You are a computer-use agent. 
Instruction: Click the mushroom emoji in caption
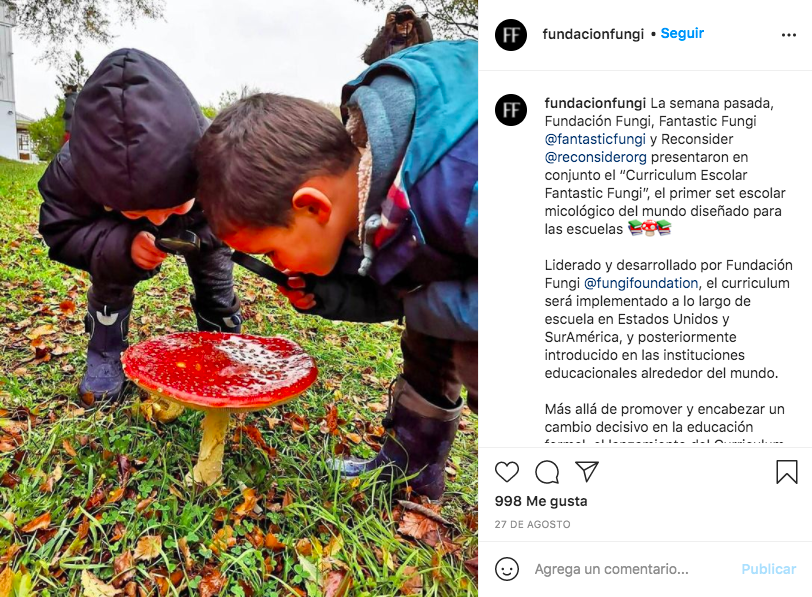(x=649, y=228)
